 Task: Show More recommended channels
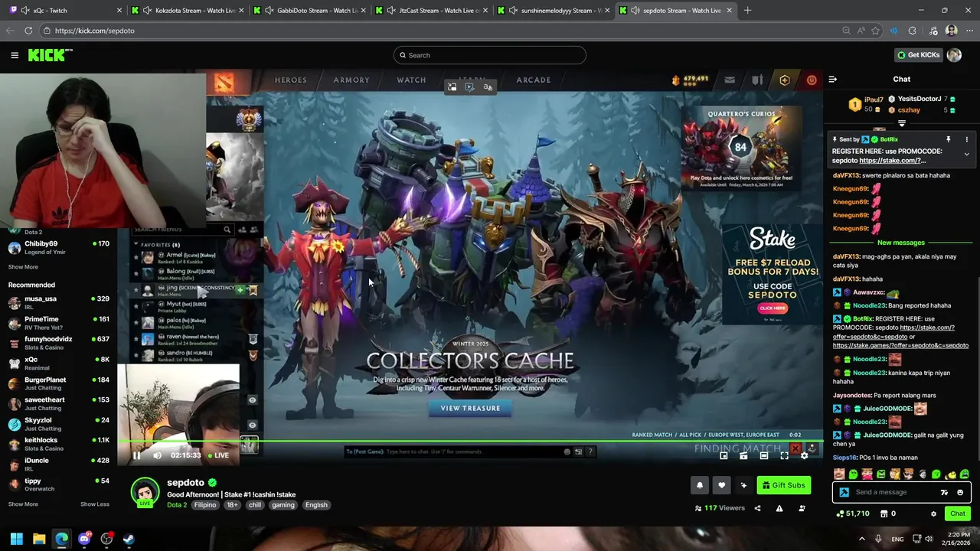(23, 504)
